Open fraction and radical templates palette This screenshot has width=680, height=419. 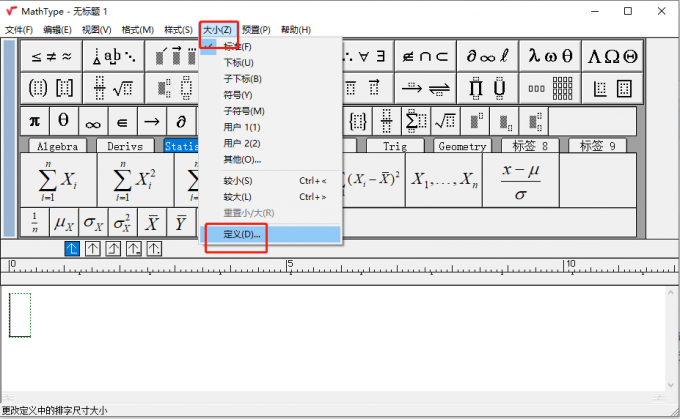point(114,88)
